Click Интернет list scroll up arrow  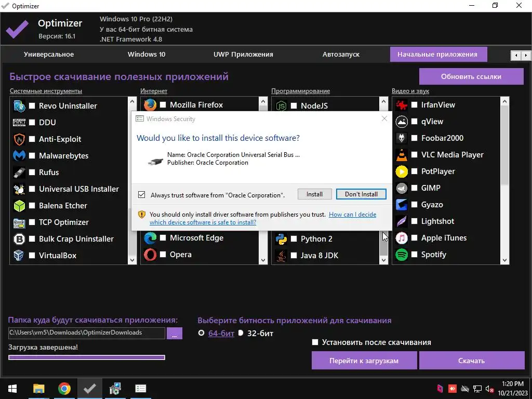263,101
